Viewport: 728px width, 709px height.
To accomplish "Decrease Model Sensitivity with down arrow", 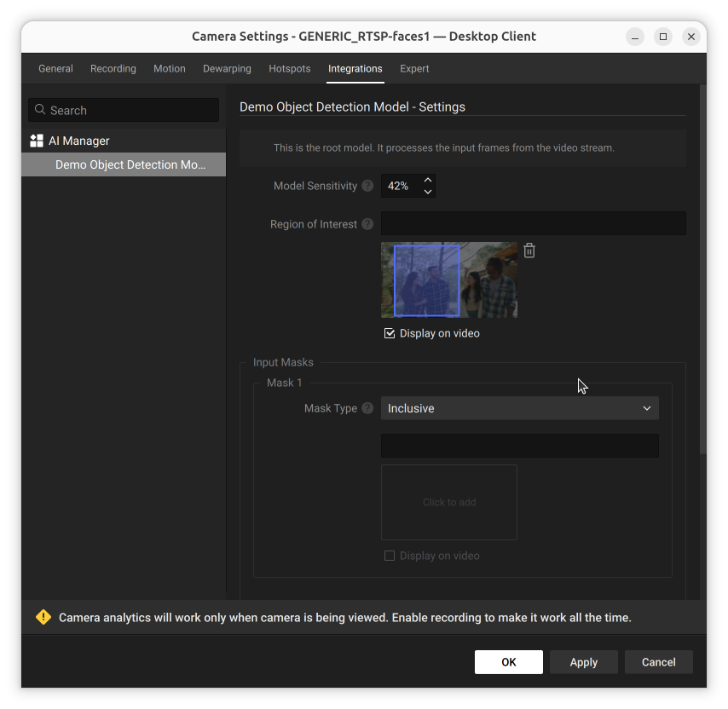I will click(x=428, y=192).
